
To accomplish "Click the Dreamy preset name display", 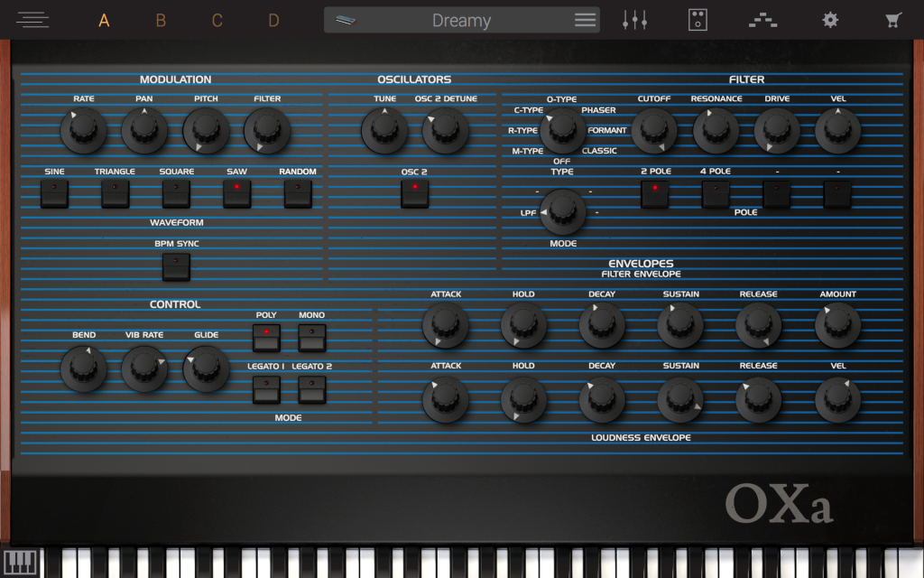I will pos(461,20).
